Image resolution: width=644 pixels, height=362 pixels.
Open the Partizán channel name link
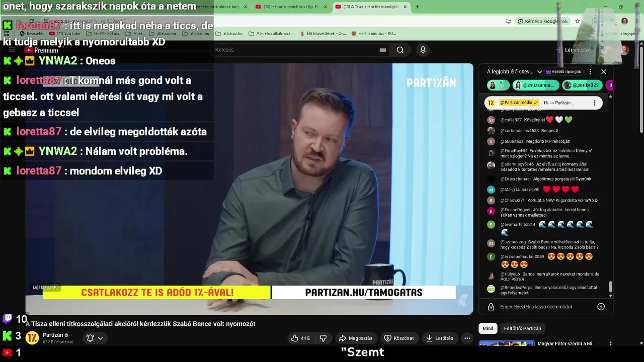coord(53,335)
